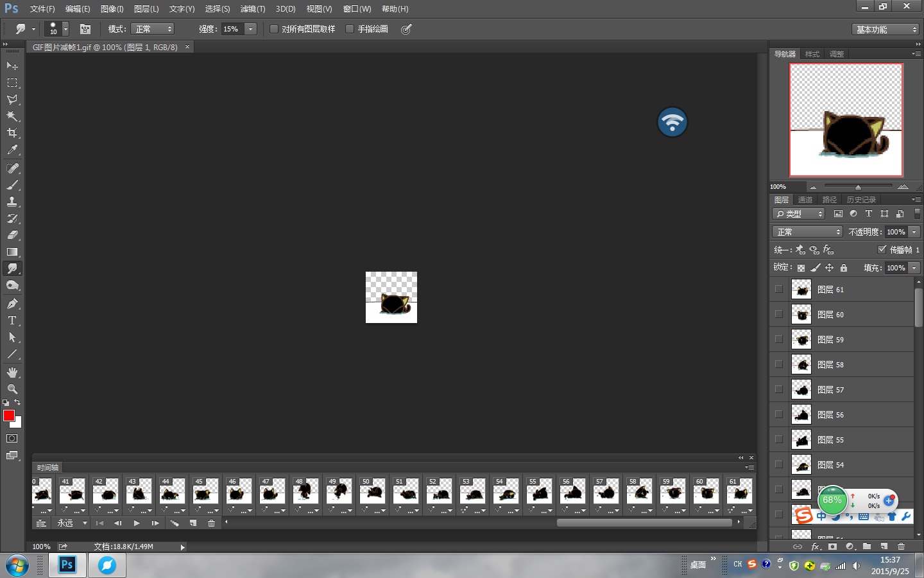Open the layer filter 类型 dropdown
924x578 pixels.
(x=798, y=214)
